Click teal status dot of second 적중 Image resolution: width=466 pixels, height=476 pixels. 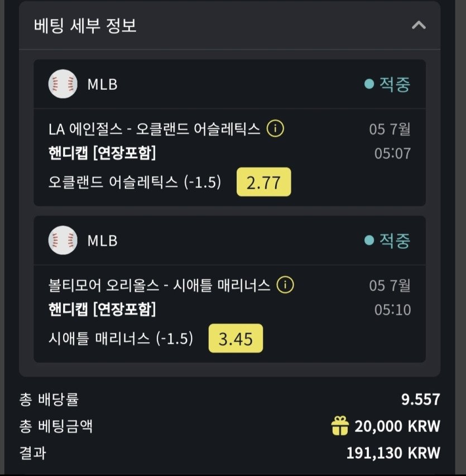click(x=369, y=241)
